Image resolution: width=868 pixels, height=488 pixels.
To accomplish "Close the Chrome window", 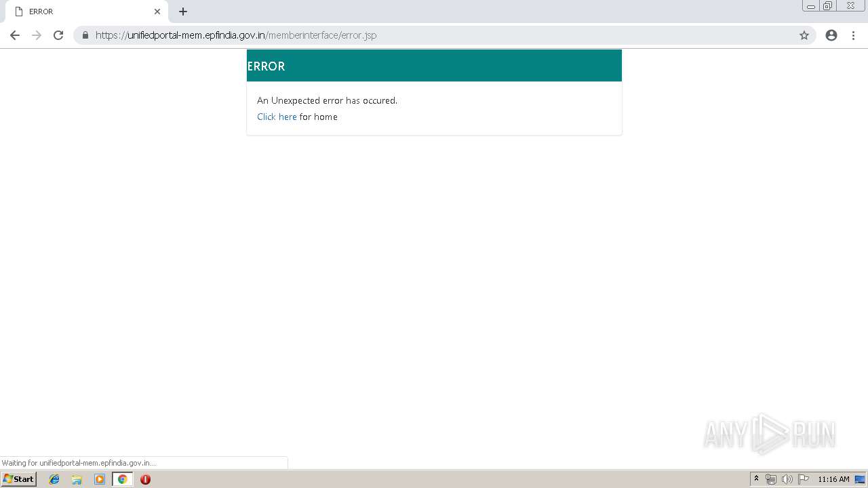I will coord(850,6).
